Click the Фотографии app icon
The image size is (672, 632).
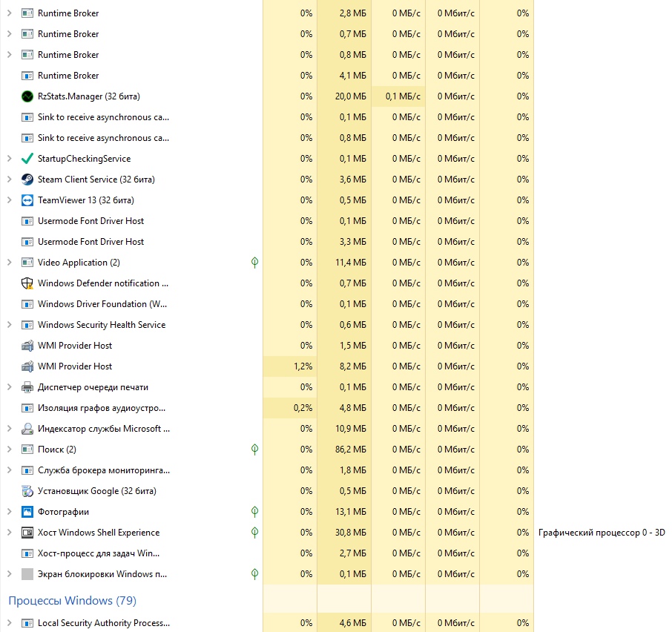(27, 512)
